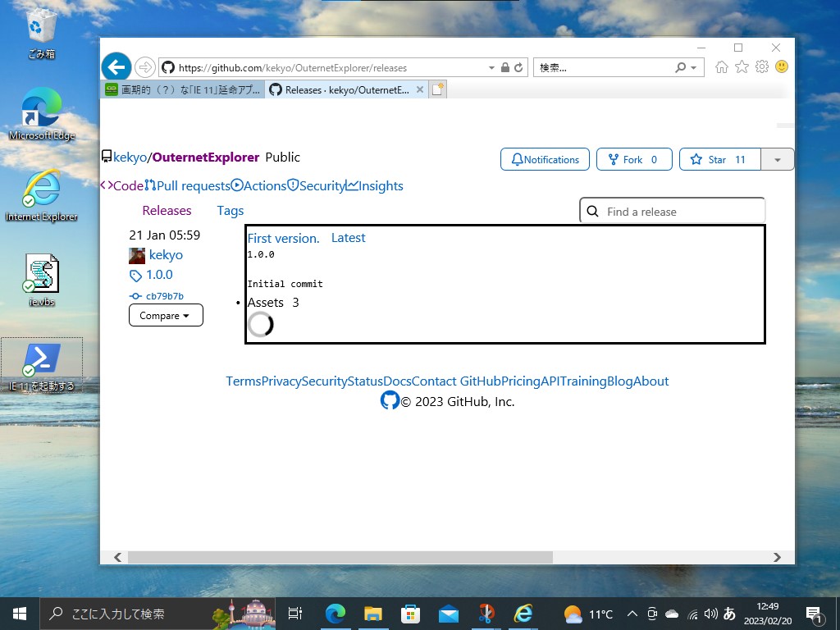Open the 1.0.0 release link
This screenshot has width=840, height=630.
point(159,275)
